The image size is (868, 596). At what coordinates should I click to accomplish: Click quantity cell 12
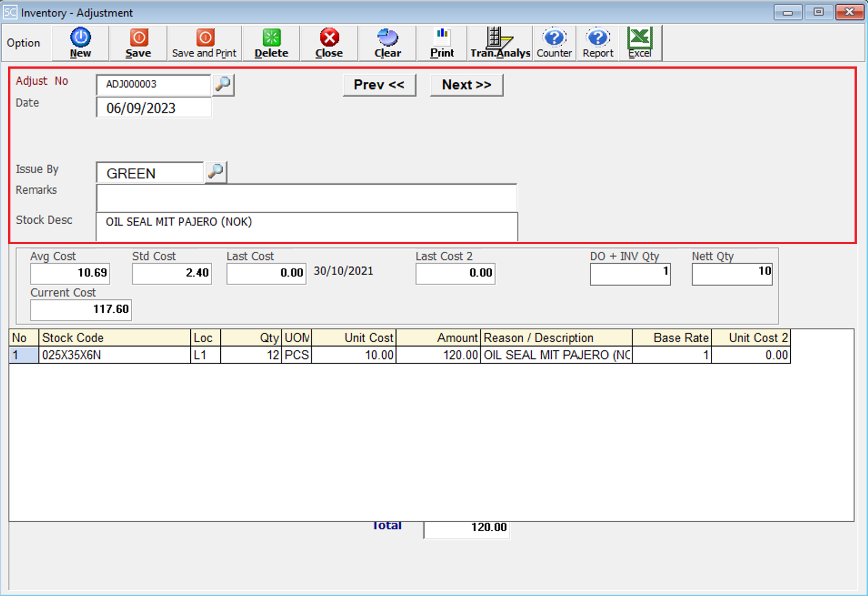pos(251,355)
